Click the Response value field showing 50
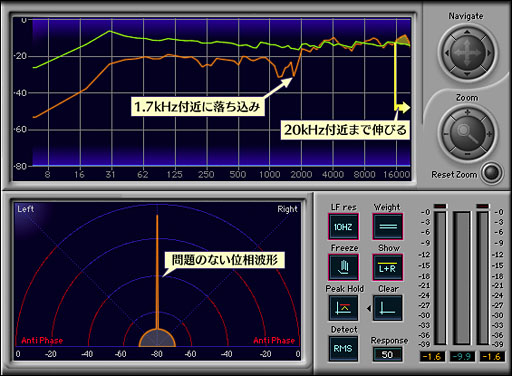This screenshot has width=512, height=376. click(387, 354)
